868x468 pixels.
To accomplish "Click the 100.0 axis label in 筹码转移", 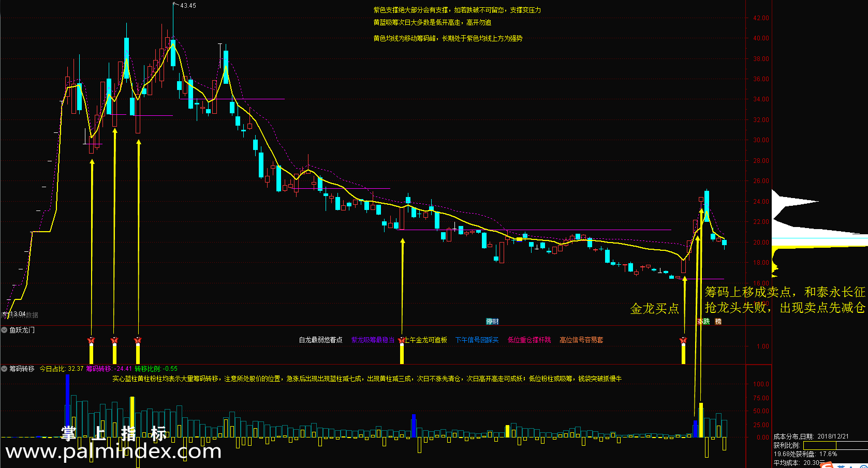I will 761,384.
